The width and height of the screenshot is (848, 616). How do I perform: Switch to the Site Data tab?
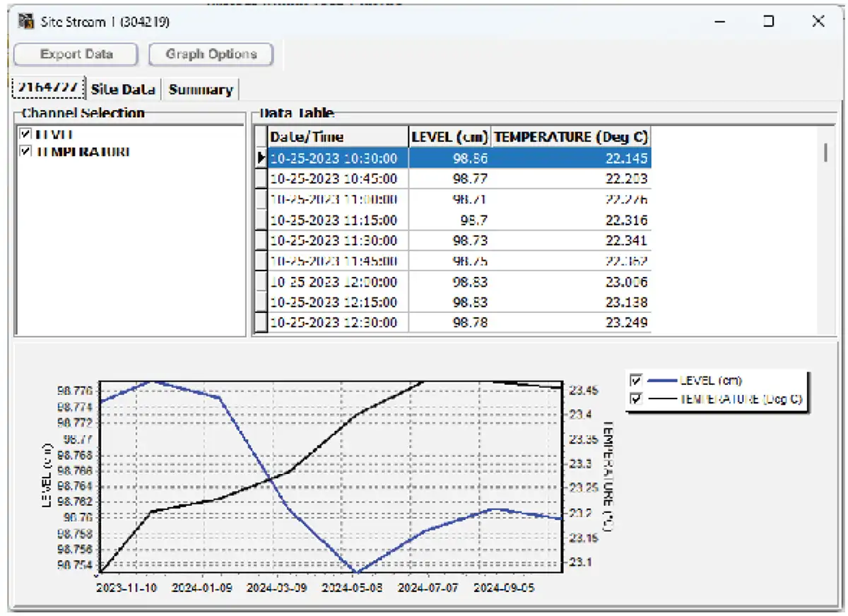pyautogui.click(x=124, y=90)
